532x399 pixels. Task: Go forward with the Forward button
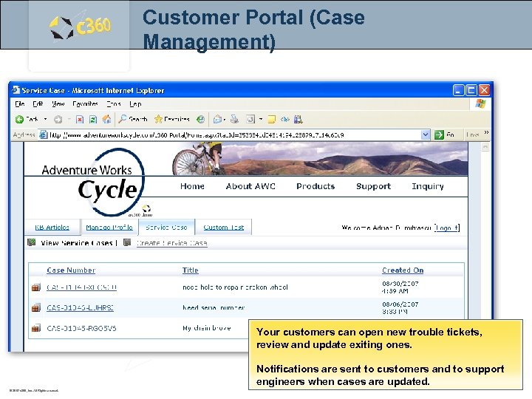[58, 119]
